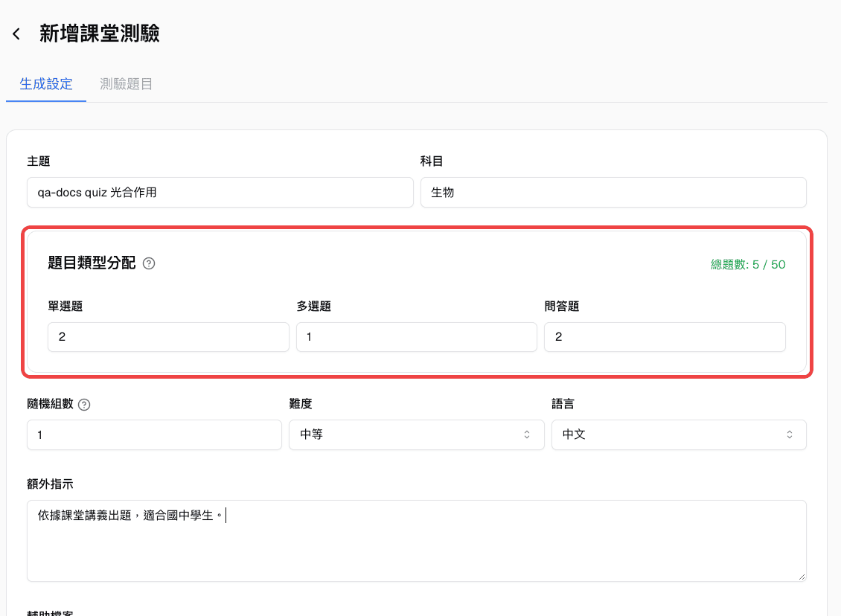Click the 額外指示 resize handle corner
This screenshot has height=616, width=841.
tap(802, 577)
